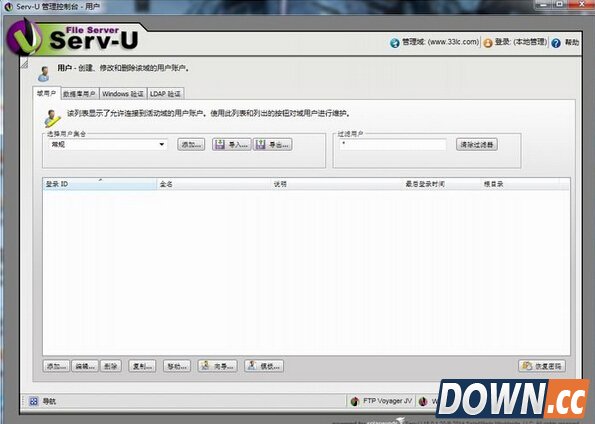Launch the 向导... user wizard button
Viewport: 595px width, 424px height.
217,366
